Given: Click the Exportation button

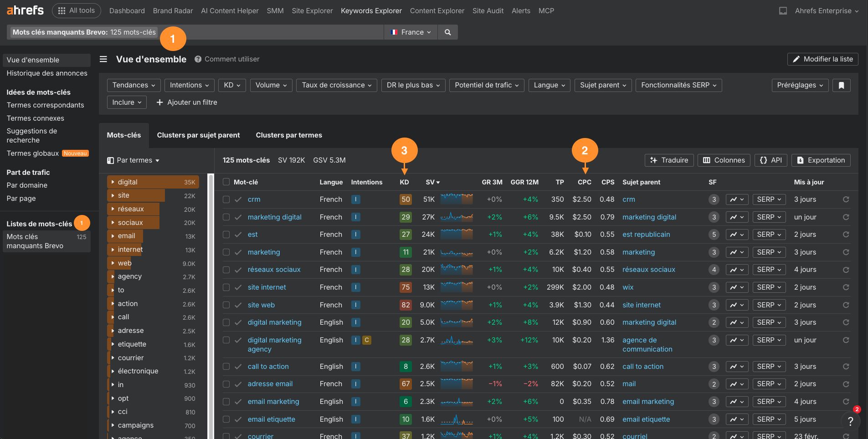Looking at the screenshot, I should click(821, 160).
